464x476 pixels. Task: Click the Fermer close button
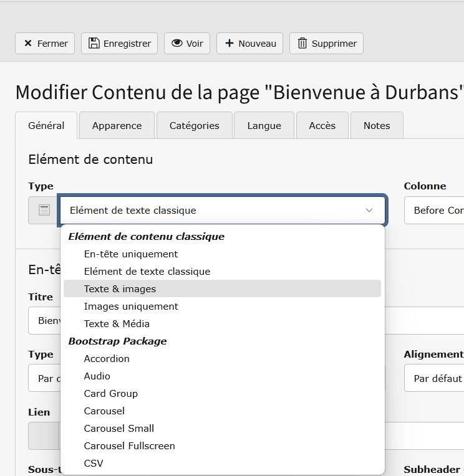(45, 44)
